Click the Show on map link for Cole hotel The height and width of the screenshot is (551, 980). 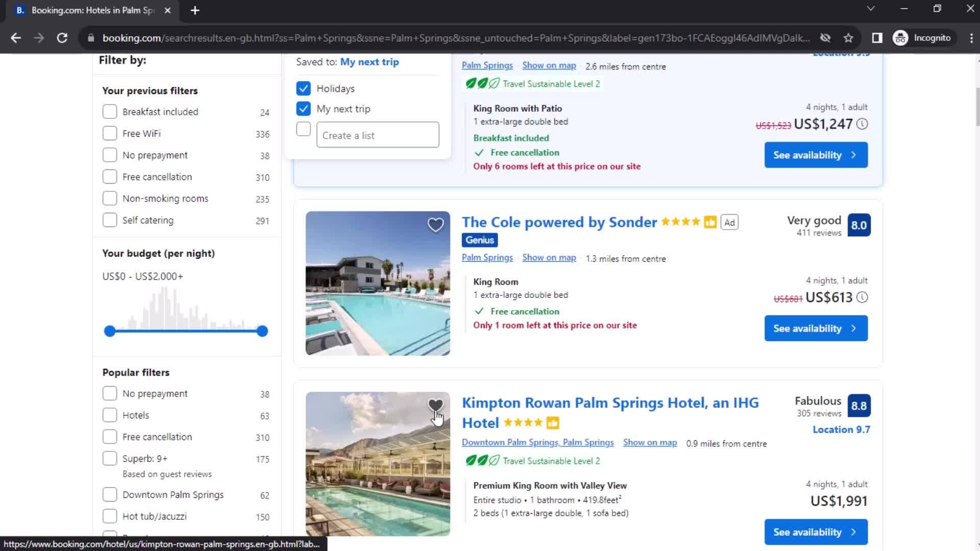pyautogui.click(x=549, y=257)
